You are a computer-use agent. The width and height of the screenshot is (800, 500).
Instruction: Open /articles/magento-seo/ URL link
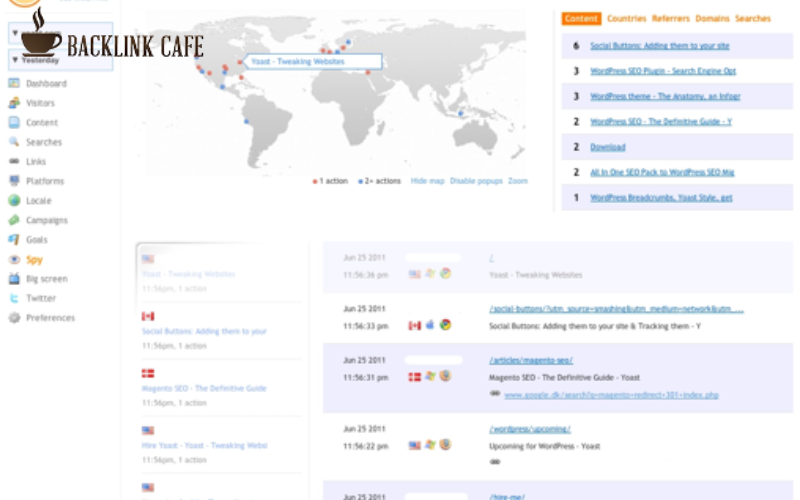point(531,360)
